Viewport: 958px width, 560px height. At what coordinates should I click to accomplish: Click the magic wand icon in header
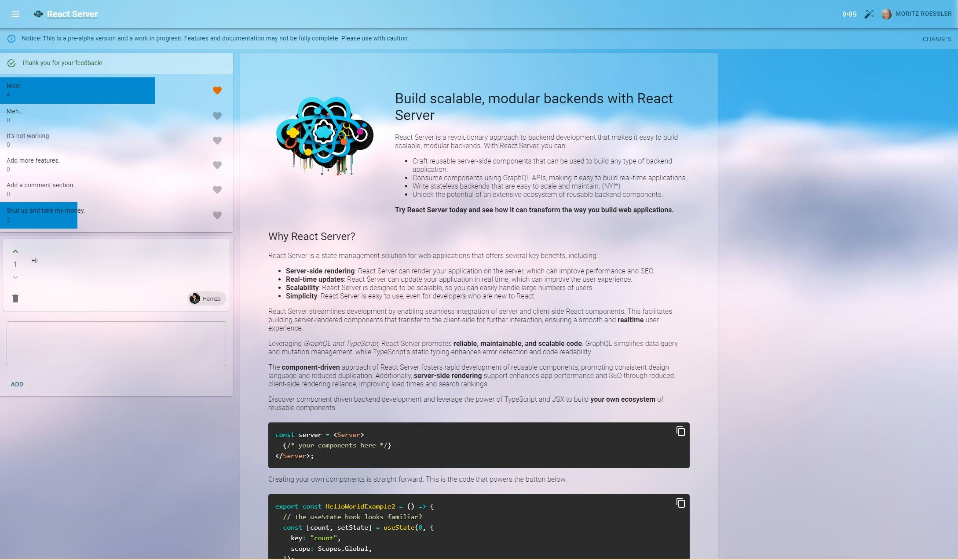[x=869, y=14]
